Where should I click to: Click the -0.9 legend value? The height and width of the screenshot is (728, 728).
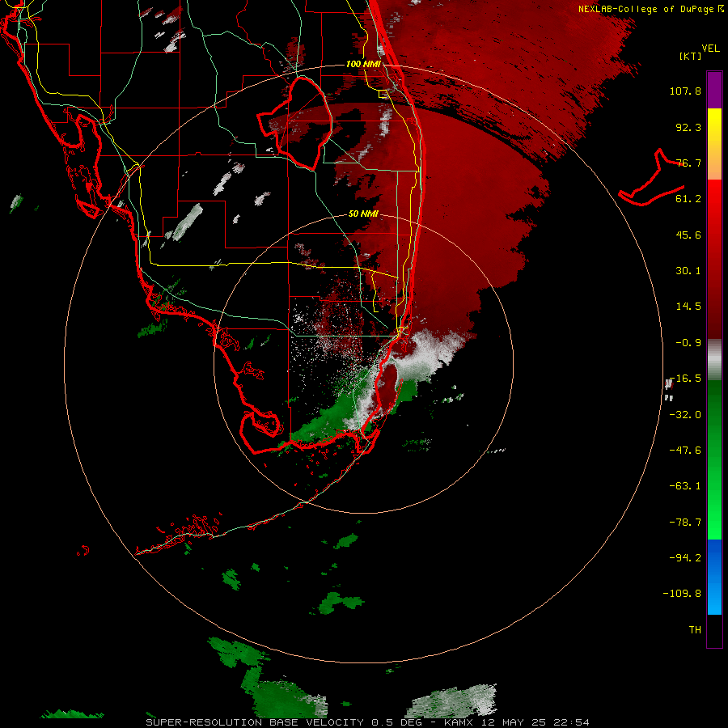688,343
